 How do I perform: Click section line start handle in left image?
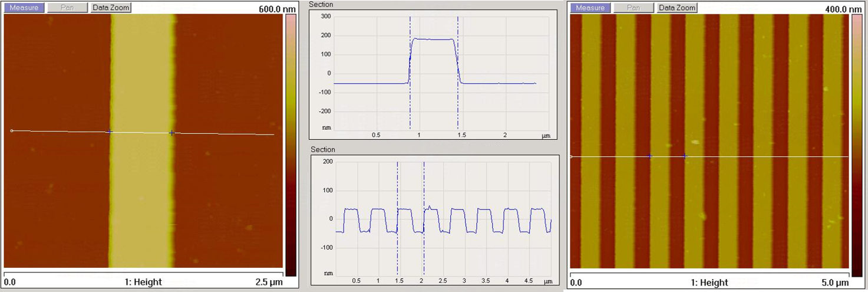[12, 130]
